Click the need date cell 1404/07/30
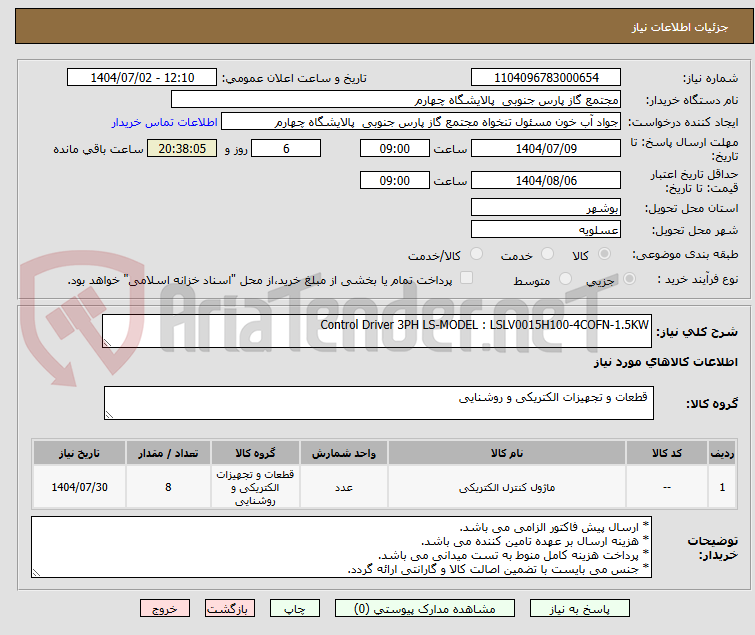Image resolution: width=755 pixels, height=635 pixels. (79, 487)
